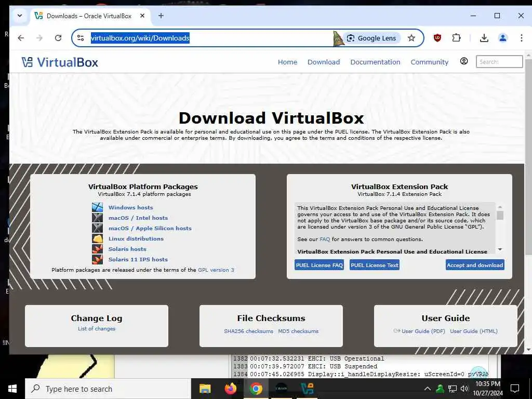The width and height of the screenshot is (532, 399).
Task: Expand the tab search dropdown arrow
Action: point(20,16)
